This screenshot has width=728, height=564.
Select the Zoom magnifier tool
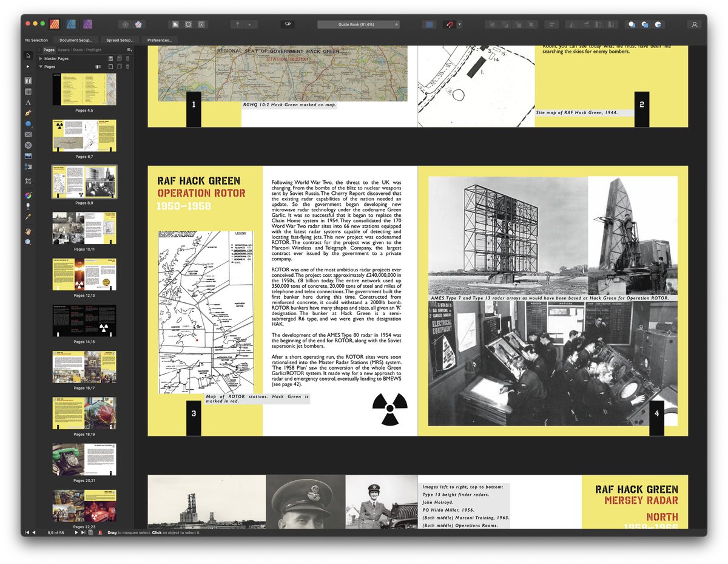(28, 242)
